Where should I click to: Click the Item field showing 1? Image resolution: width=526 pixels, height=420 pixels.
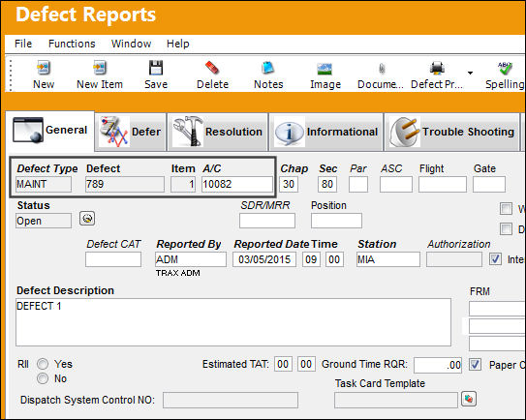183,185
